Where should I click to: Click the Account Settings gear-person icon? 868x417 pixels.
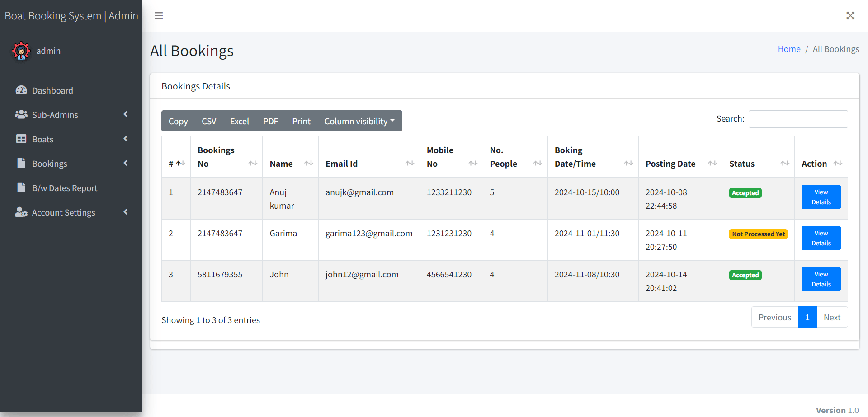[x=21, y=212]
